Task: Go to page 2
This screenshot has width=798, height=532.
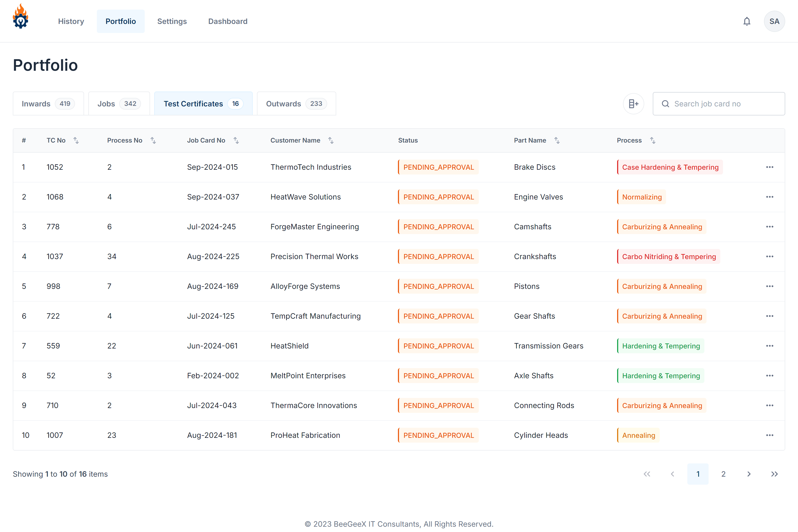Action: click(723, 474)
